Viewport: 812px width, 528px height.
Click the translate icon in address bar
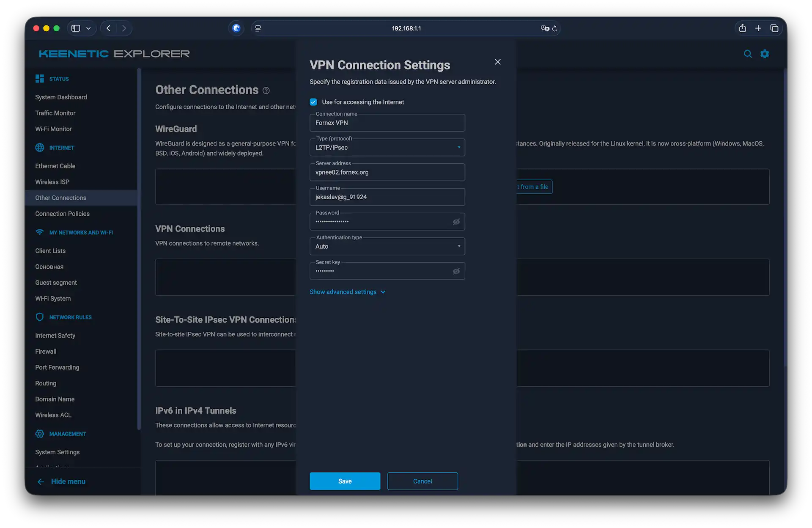click(545, 28)
